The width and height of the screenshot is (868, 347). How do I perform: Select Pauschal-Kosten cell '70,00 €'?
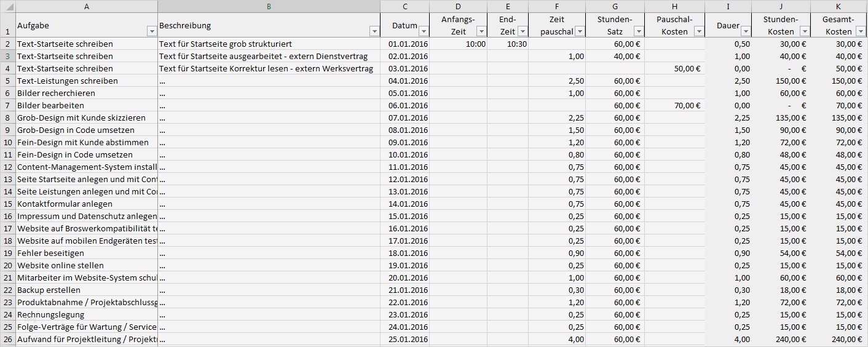[x=675, y=105]
